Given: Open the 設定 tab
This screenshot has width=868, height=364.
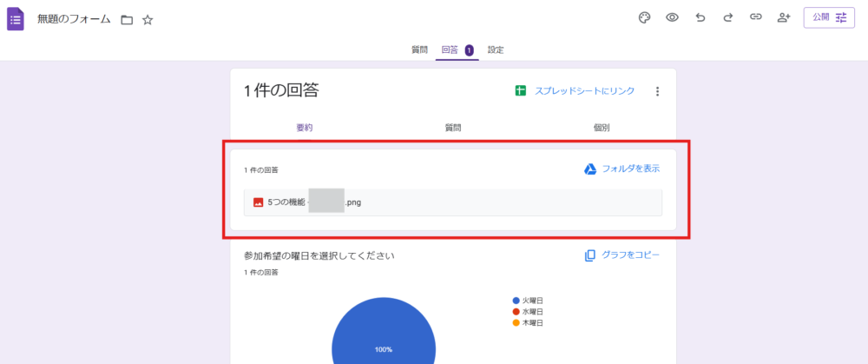Looking at the screenshot, I should pyautogui.click(x=496, y=50).
